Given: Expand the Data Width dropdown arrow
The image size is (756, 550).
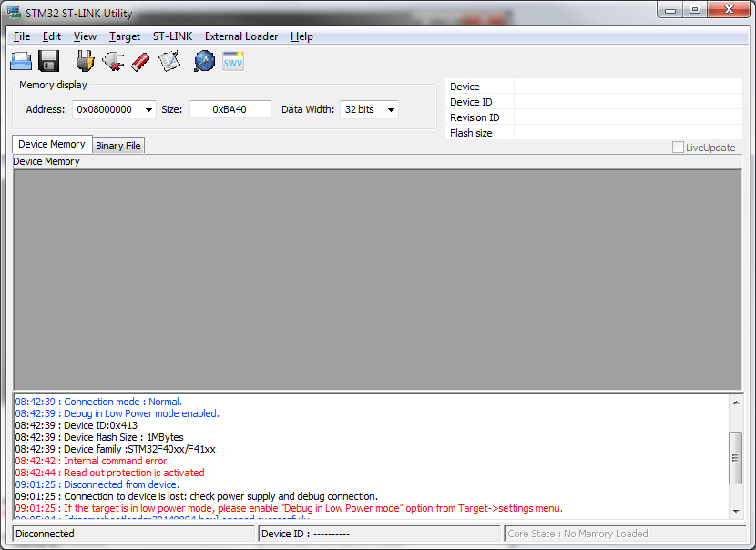Looking at the screenshot, I should 391,110.
